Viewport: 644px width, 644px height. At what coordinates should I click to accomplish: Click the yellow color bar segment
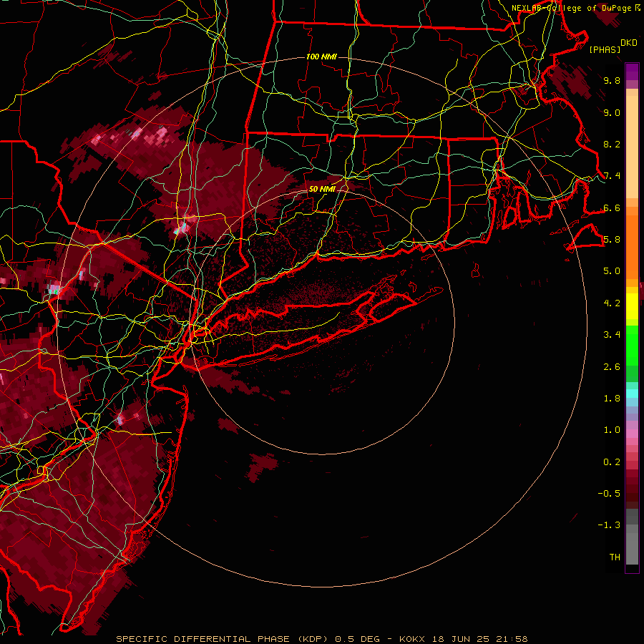coord(632,306)
